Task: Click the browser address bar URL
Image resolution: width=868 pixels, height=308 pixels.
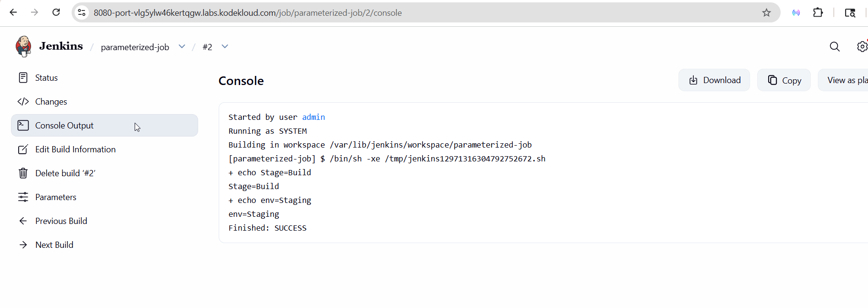Action: tap(247, 13)
